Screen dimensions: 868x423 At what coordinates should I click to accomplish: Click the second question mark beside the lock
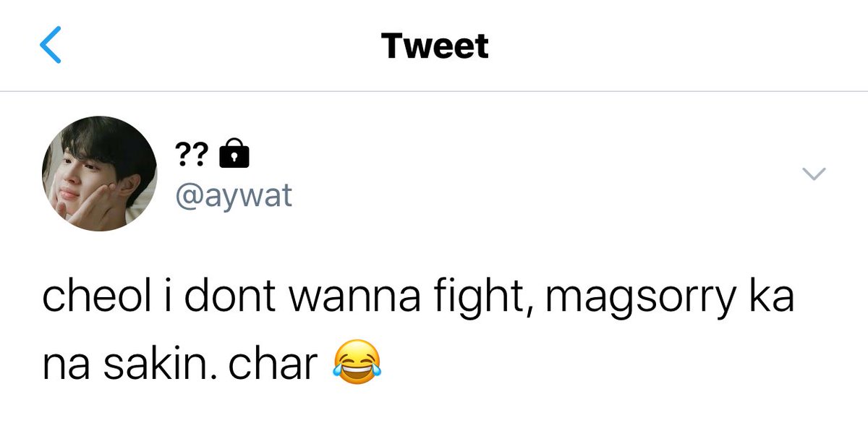(x=201, y=153)
